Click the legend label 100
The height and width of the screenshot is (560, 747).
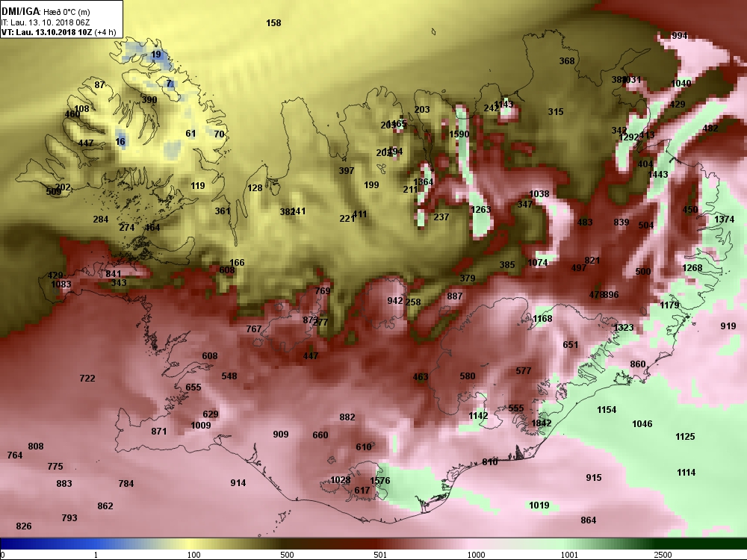click(x=194, y=556)
